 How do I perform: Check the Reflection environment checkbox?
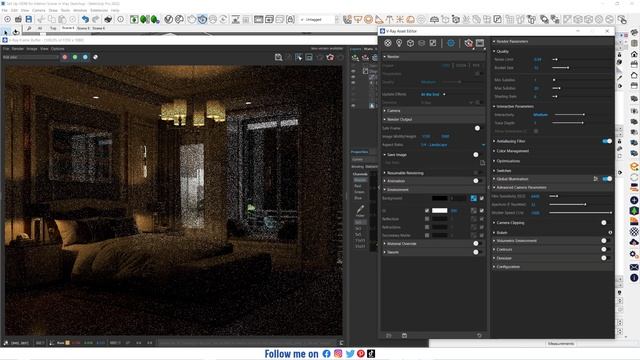[427, 219]
